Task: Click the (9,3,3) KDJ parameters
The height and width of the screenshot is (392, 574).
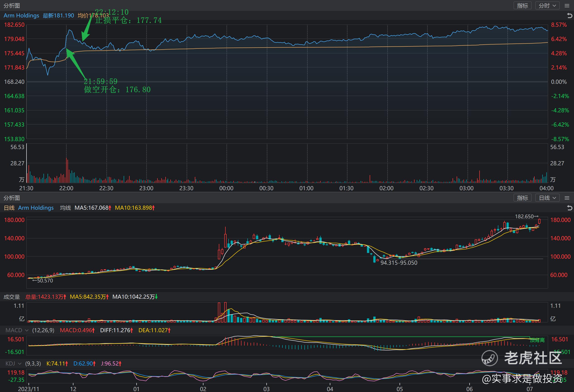Action: tap(33, 363)
